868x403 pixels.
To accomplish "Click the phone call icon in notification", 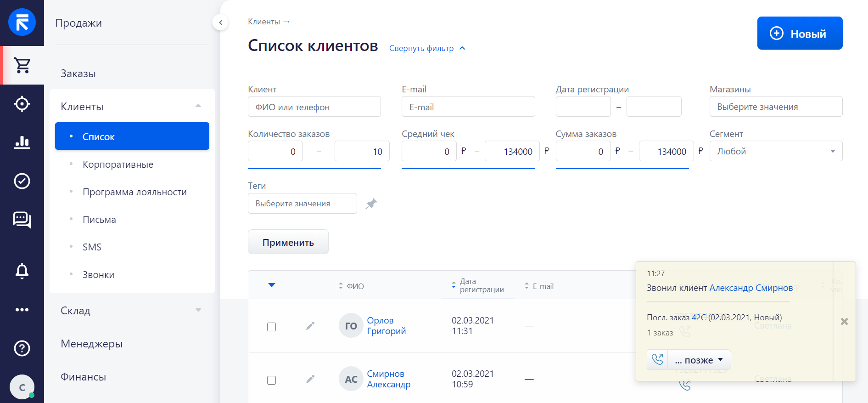I will pos(657,359).
